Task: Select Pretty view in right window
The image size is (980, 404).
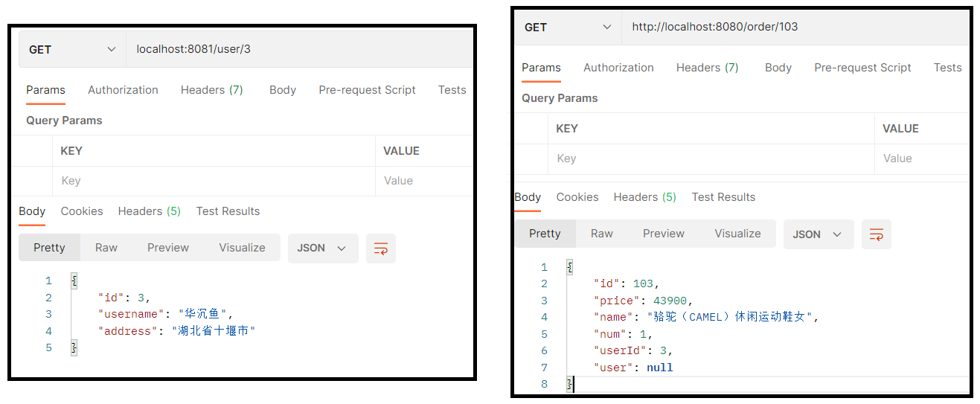Action: click(x=545, y=234)
